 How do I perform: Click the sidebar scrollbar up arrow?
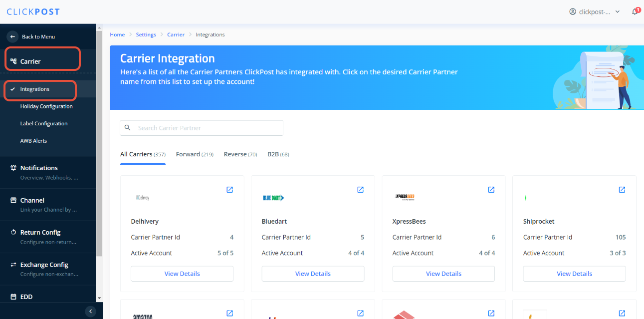pos(99,27)
